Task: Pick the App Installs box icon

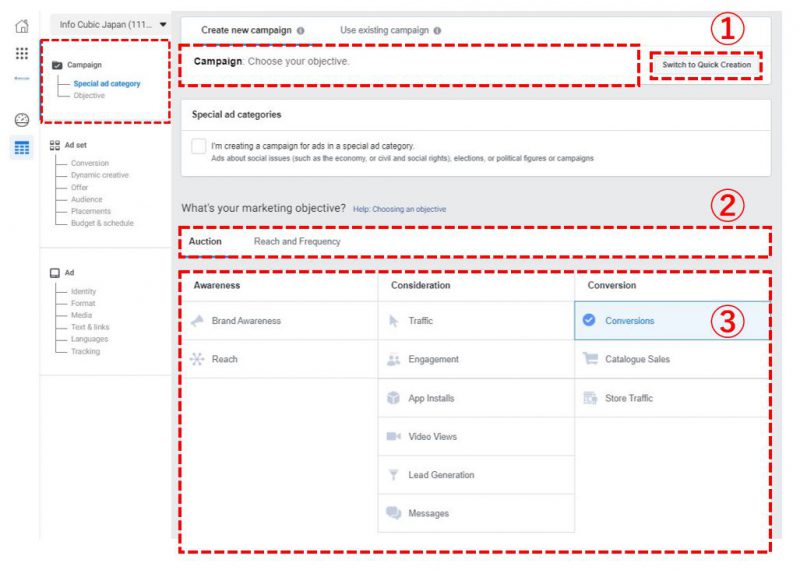Action: [393, 398]
